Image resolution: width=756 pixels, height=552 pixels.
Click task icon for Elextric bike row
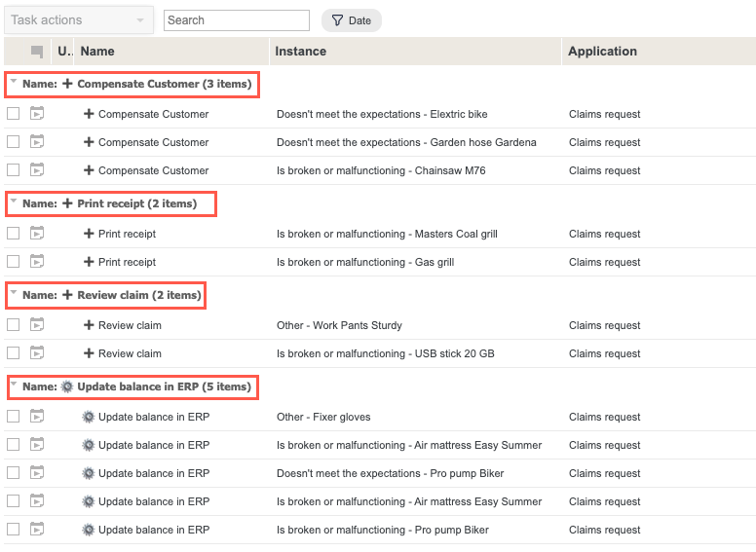pos(37,114)
